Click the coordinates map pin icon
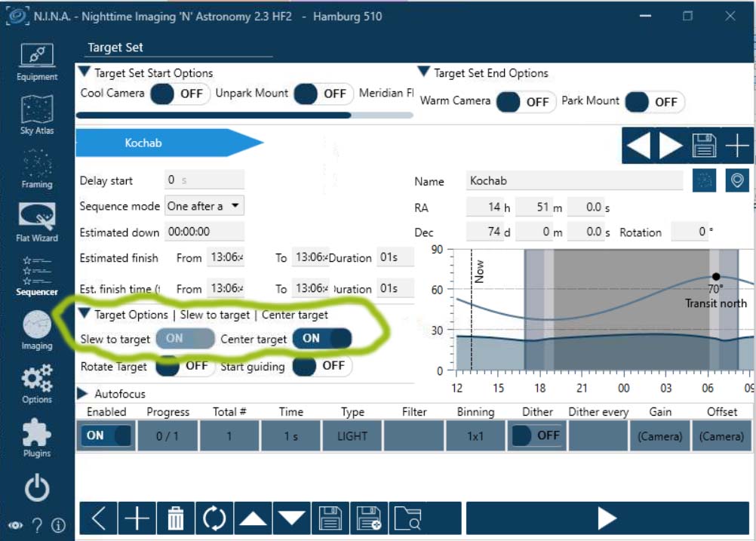 737,181
